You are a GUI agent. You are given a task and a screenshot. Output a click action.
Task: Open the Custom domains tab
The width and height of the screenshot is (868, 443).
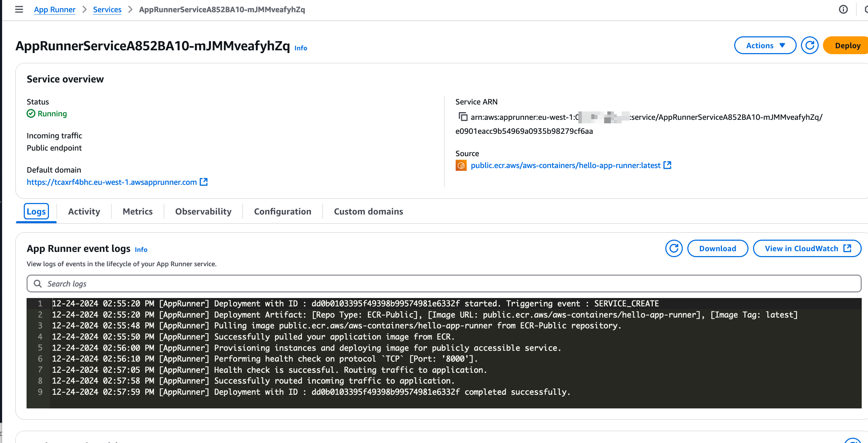368,211
